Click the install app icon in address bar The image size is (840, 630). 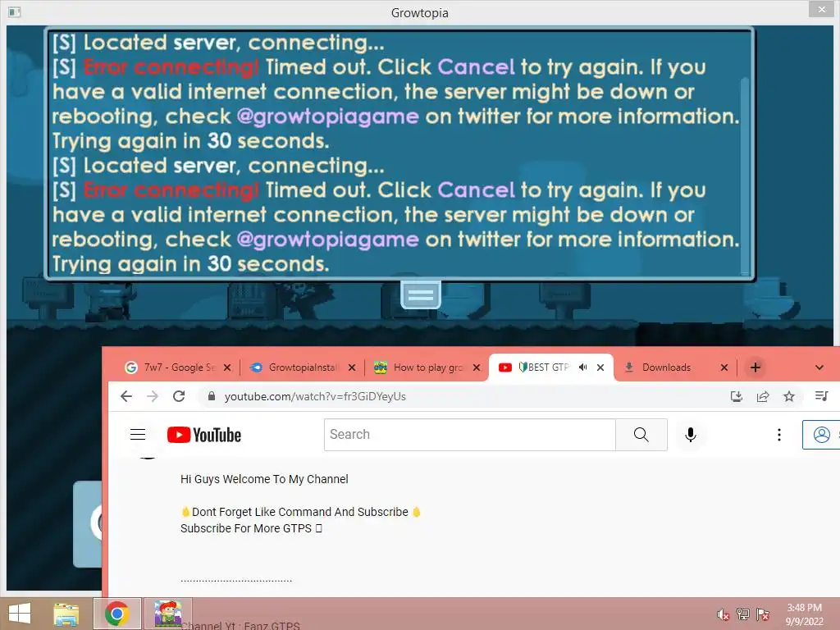(x=737, y=396)
